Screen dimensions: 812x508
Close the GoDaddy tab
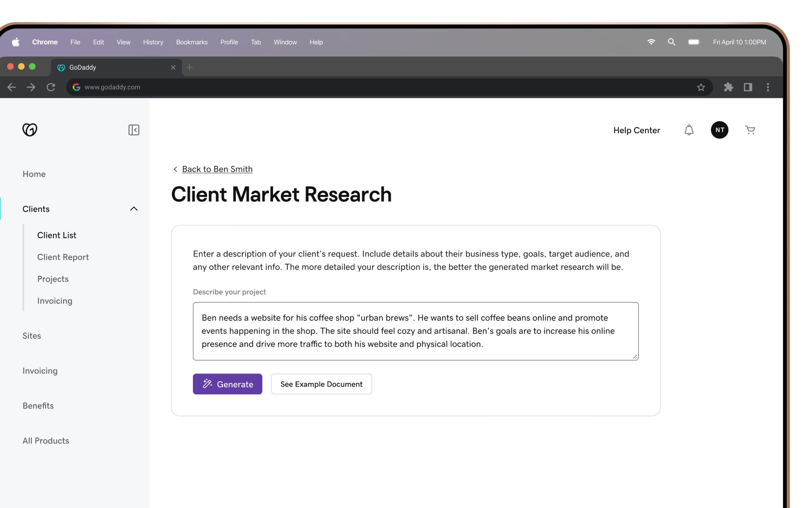173,68
